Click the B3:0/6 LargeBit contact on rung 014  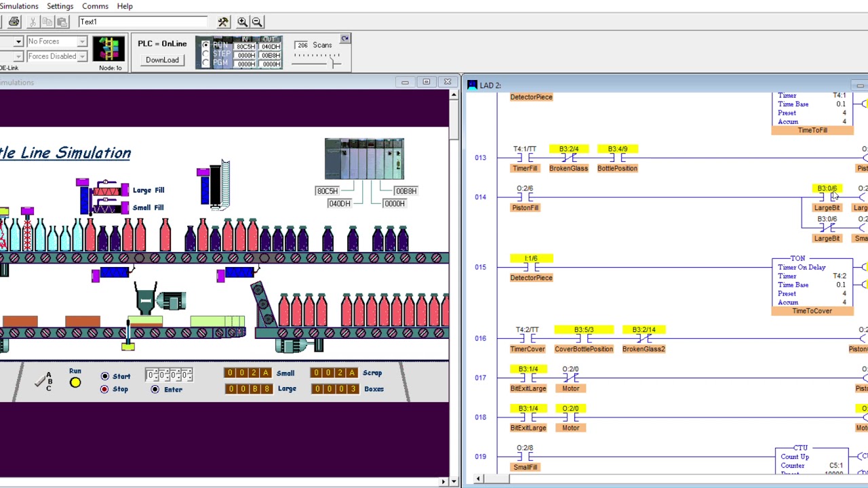click(827, 197)
